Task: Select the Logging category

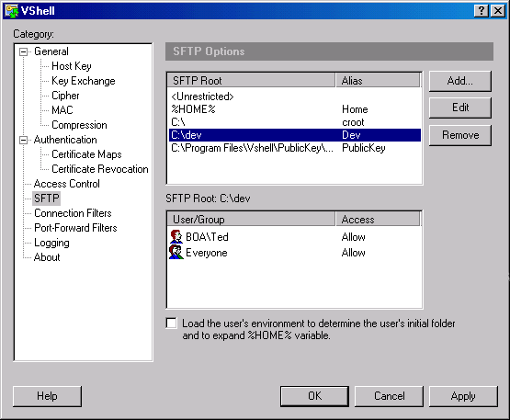Action: click(x=51, y=243)
